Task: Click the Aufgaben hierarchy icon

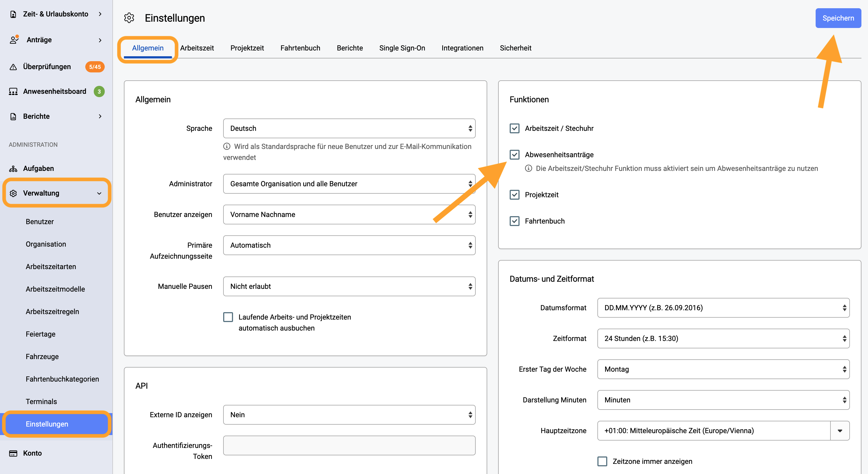Action: tap(13, 169)
